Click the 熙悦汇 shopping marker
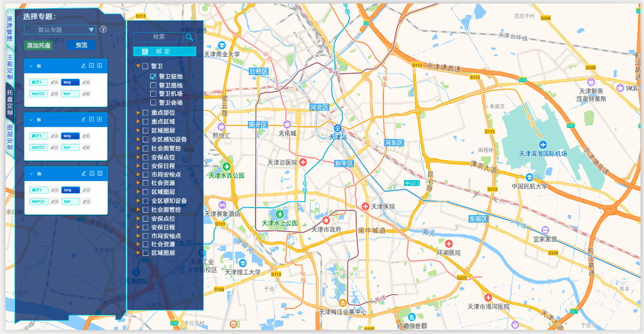Image resolution: width=644 pixels, height=334 pixels. (221, 126)
